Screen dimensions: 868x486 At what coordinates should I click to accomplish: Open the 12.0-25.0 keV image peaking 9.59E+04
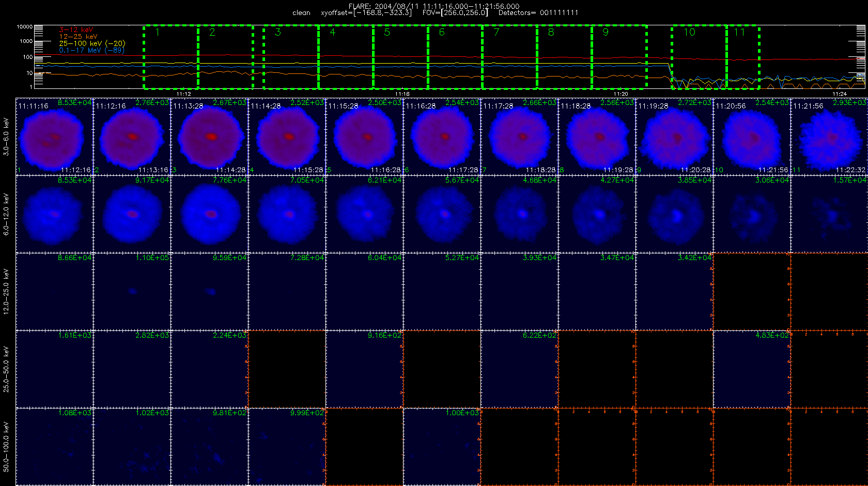[209, 291]
